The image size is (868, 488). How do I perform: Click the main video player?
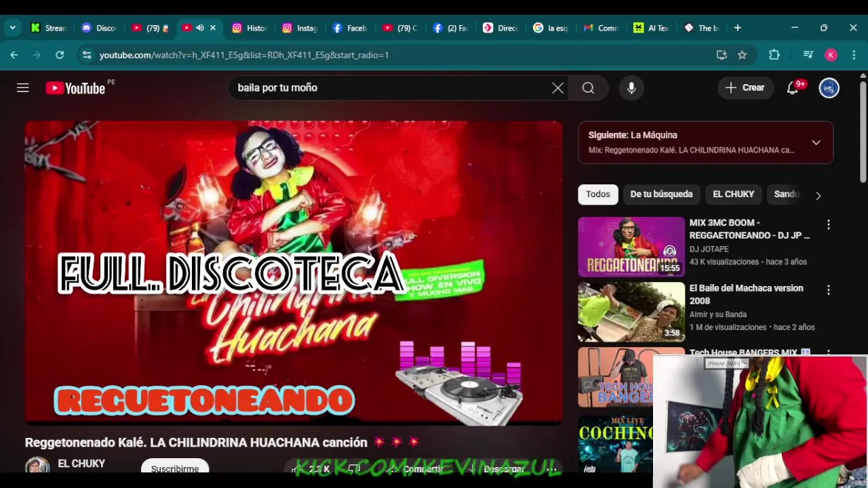[x=294, y=273]
